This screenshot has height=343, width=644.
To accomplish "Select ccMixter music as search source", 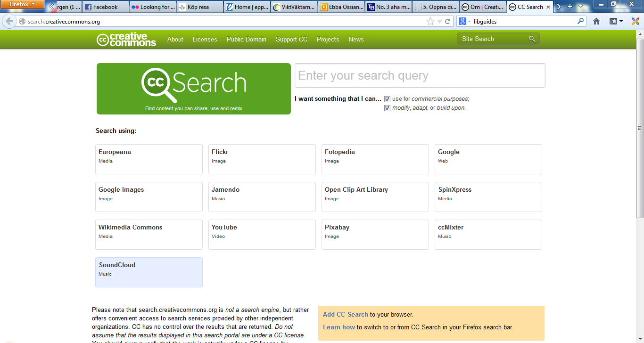I will coord(488,235).
